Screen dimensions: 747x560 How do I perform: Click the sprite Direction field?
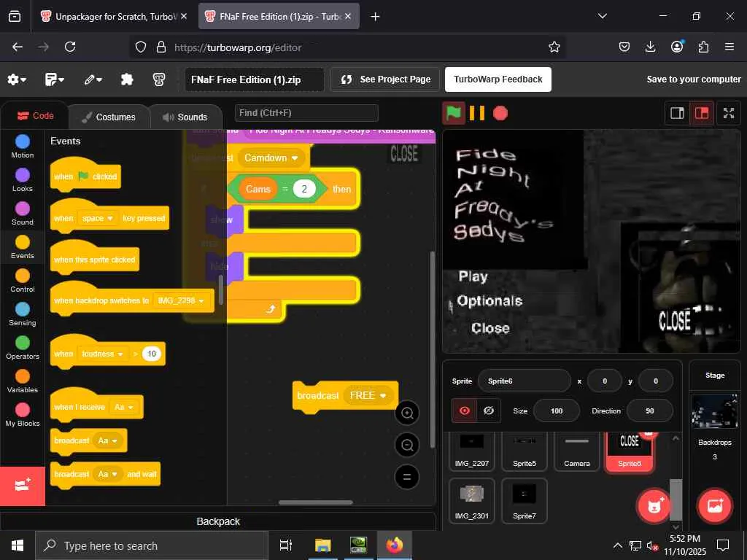(x=650, y=411)
